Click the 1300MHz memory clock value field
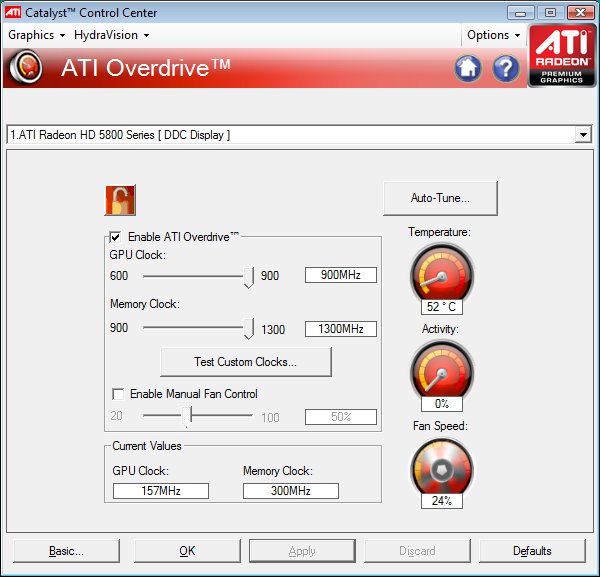This screenshot has width=600, height=577. (341, 329)
